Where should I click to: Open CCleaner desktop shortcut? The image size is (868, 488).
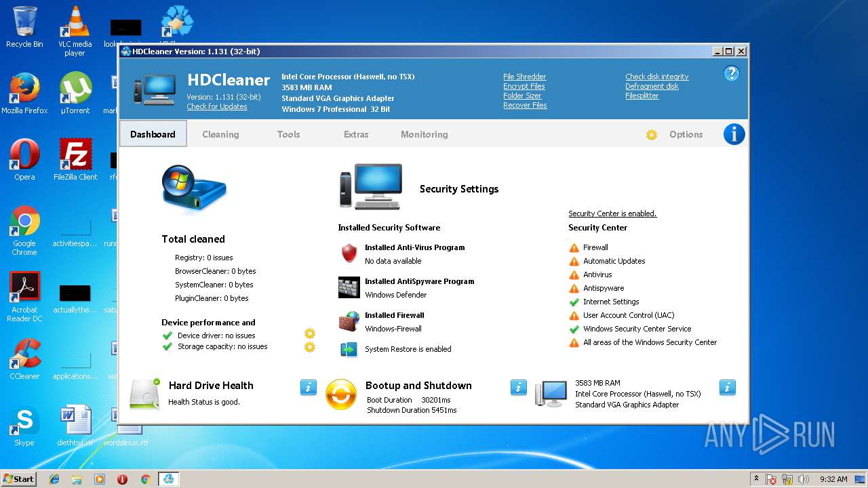(x=24, y=359)
